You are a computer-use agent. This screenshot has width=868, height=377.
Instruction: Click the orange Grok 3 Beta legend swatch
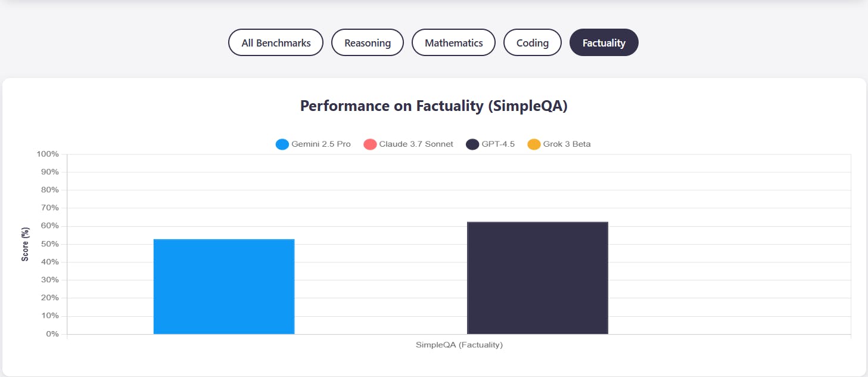pos(534,144)
